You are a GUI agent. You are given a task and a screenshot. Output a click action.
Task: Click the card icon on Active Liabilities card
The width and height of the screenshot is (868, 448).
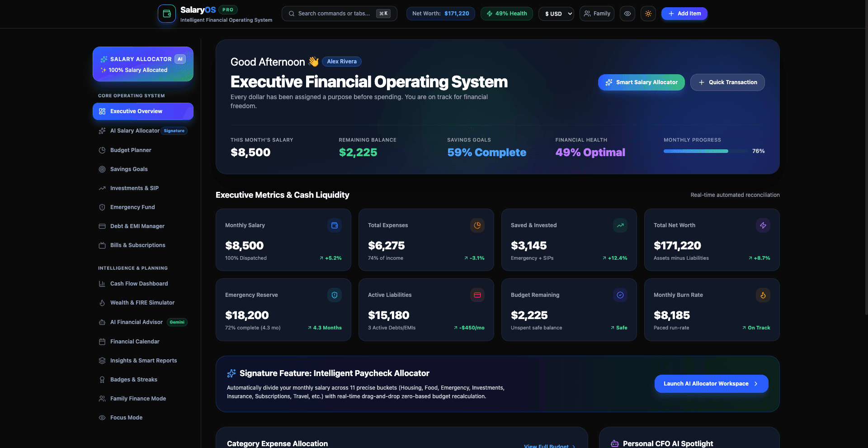[x=477, y=295]
